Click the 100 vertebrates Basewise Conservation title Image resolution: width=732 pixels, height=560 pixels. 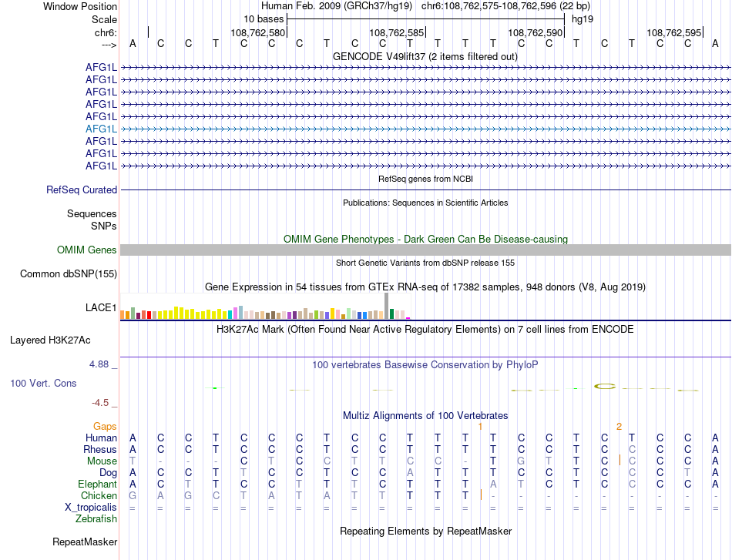coord(425,365)
